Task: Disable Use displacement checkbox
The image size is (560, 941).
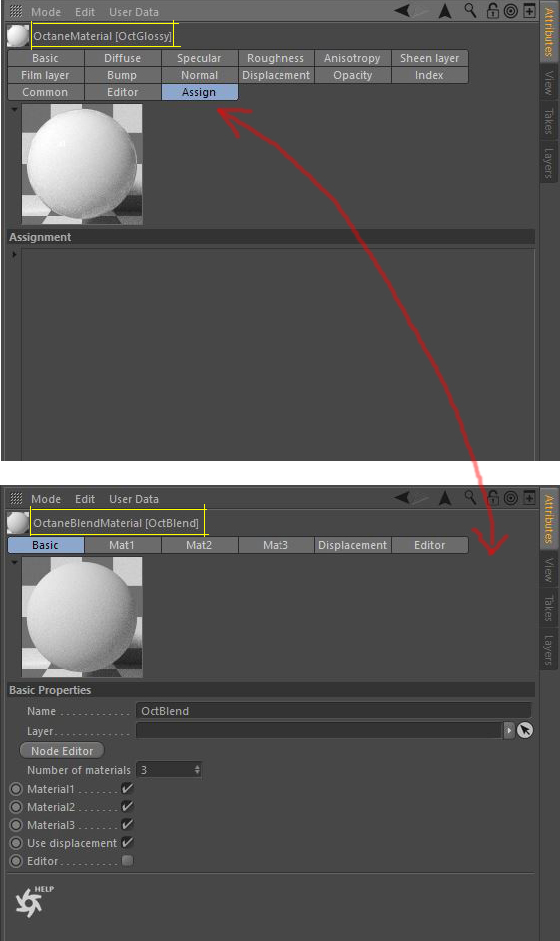Action: point(127,842)
